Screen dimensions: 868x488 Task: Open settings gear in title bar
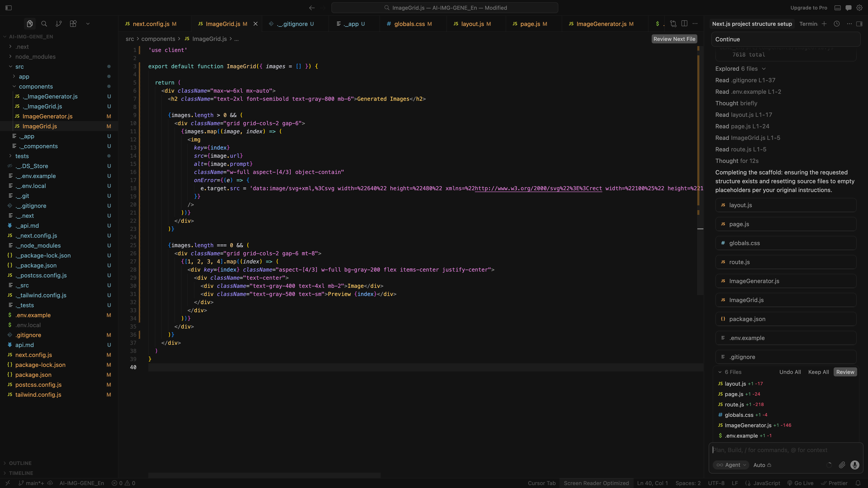860,8
